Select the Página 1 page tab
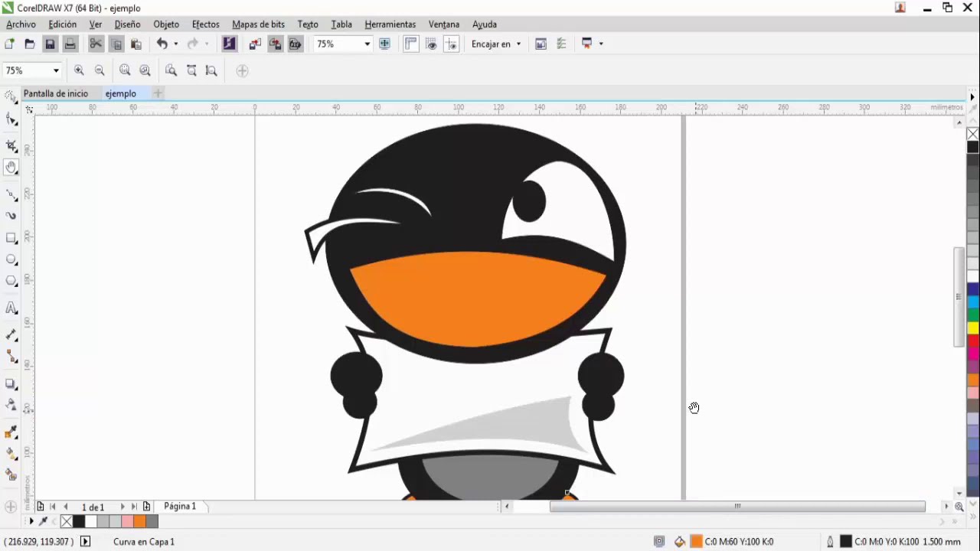This screenshot has width=980, height=551. tap(180, 506)
